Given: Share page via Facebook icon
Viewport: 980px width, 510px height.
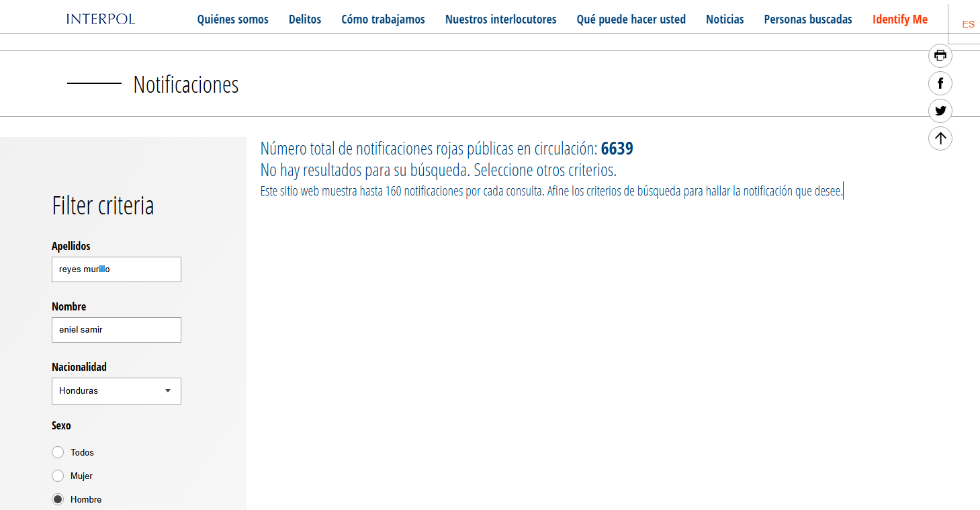Looking at the screenshot, I should coord(940,83).
